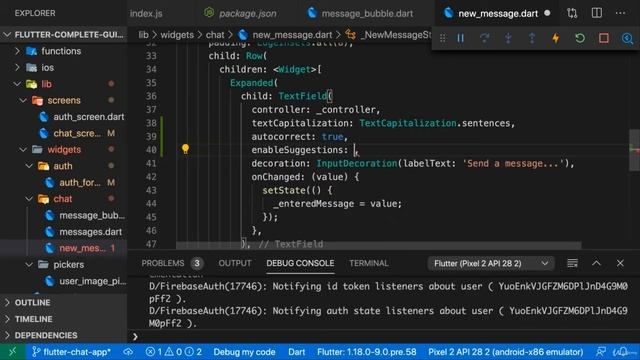Click the cloud sync status bar icon
The width and height of the screenshot is (640, 360).
128,352
